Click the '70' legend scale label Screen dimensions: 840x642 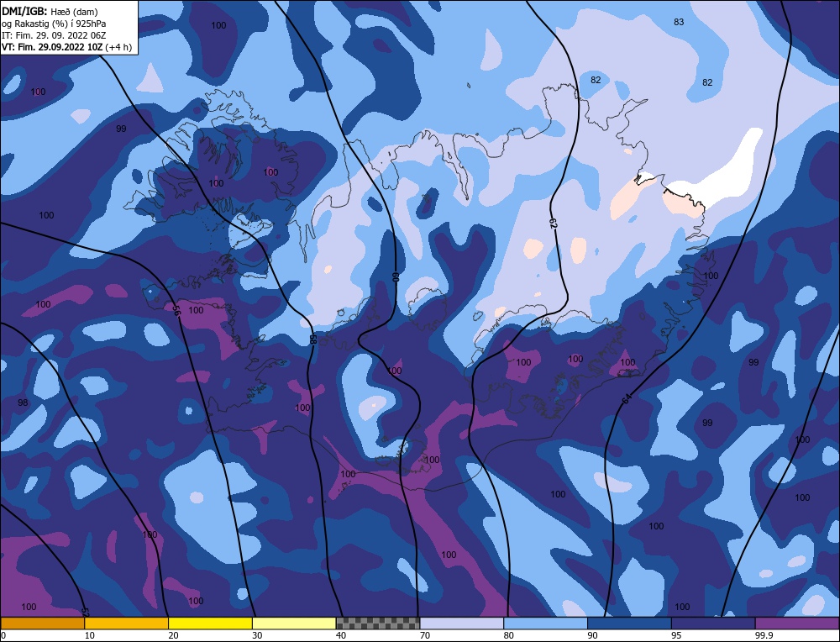click(x=425, y=635)
